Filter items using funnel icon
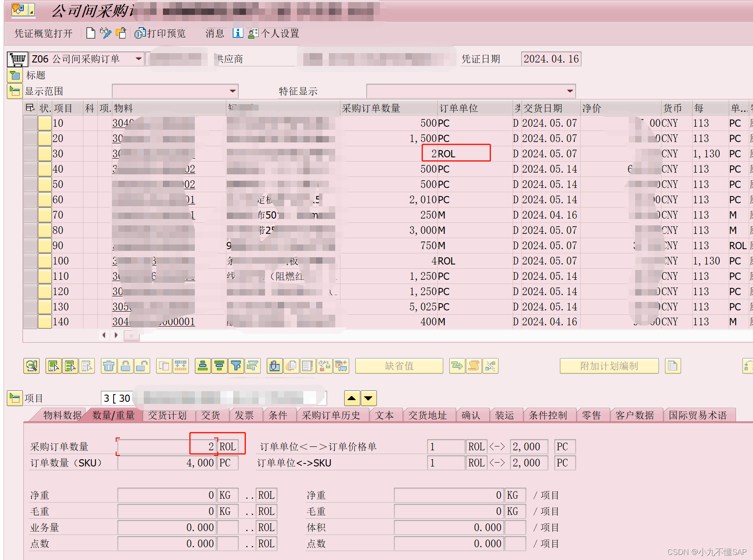The width and height of the screenshot is (753, 560). (236, 366)
